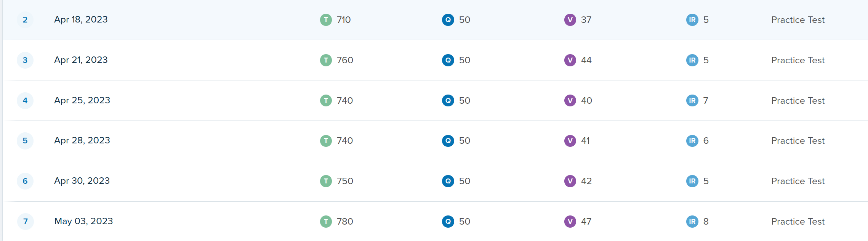Click the blue Q icon in the Apr 30 row

tap(448, 181)
